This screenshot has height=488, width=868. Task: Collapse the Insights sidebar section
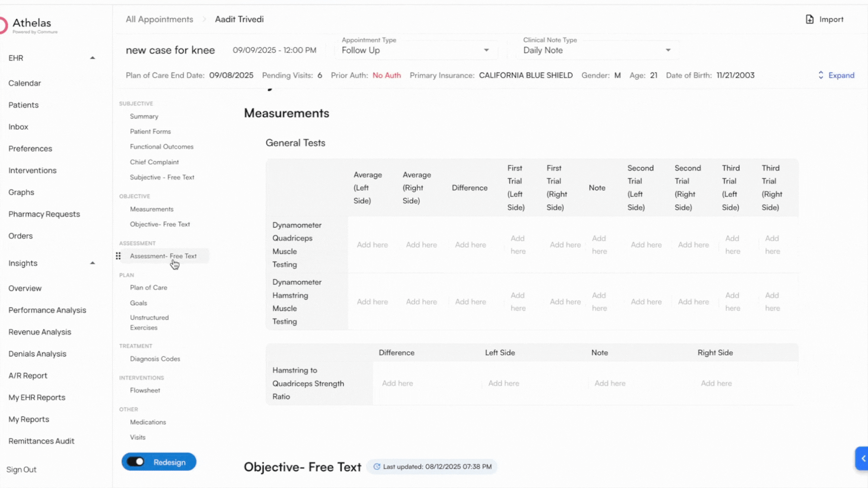(x=92, y=263)
